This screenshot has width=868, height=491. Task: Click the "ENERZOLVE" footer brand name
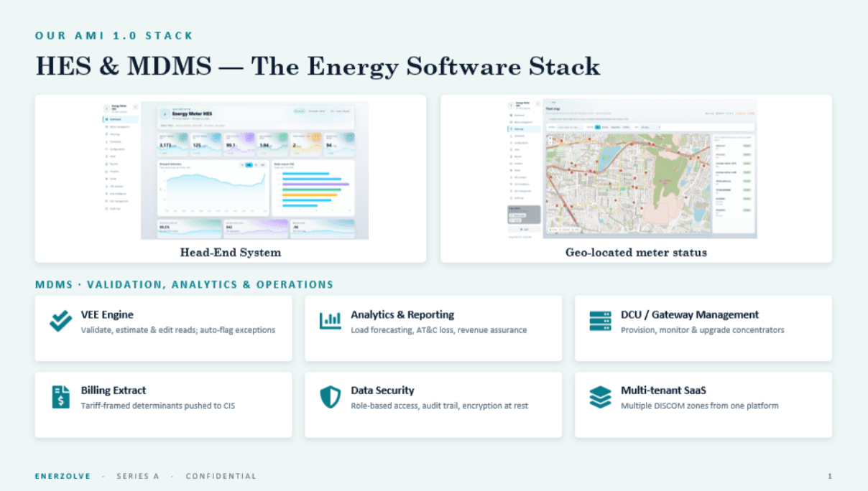pos(63,476)
